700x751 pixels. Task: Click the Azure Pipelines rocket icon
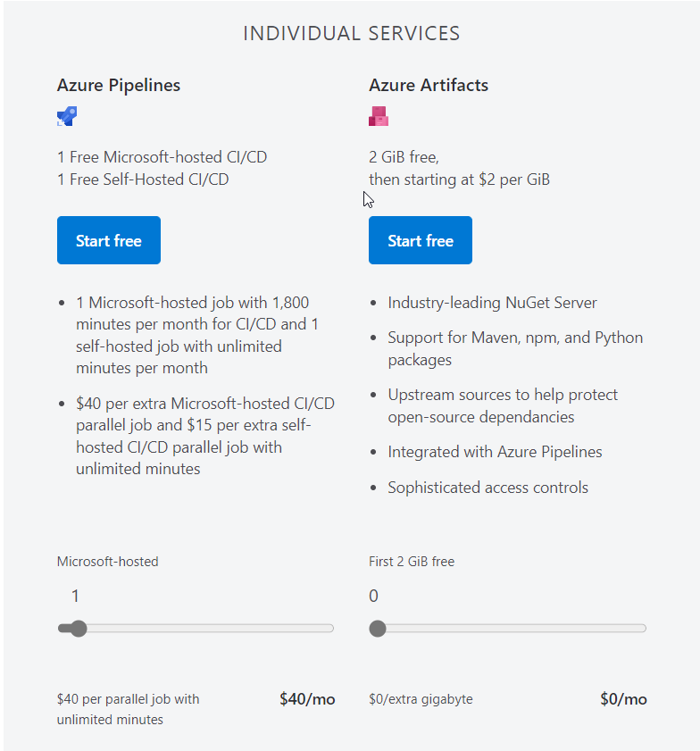point(67,116)
